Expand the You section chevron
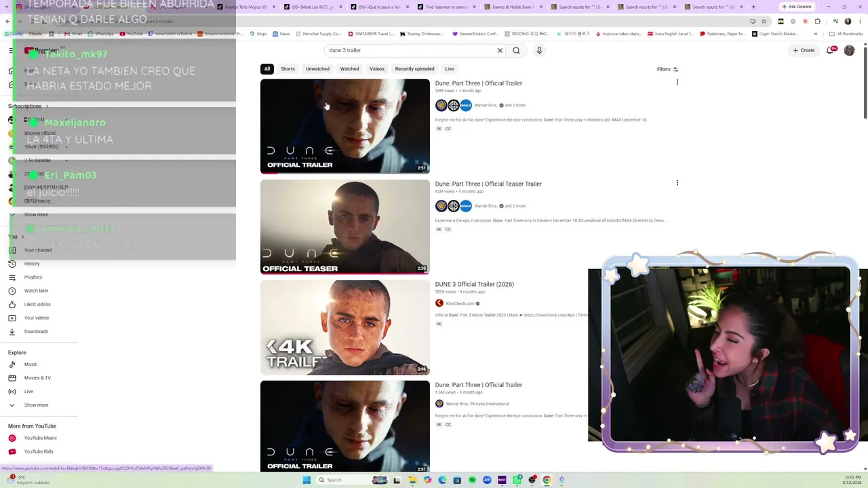The width and height of the screenshot is (868, 488). pos(23,237)
